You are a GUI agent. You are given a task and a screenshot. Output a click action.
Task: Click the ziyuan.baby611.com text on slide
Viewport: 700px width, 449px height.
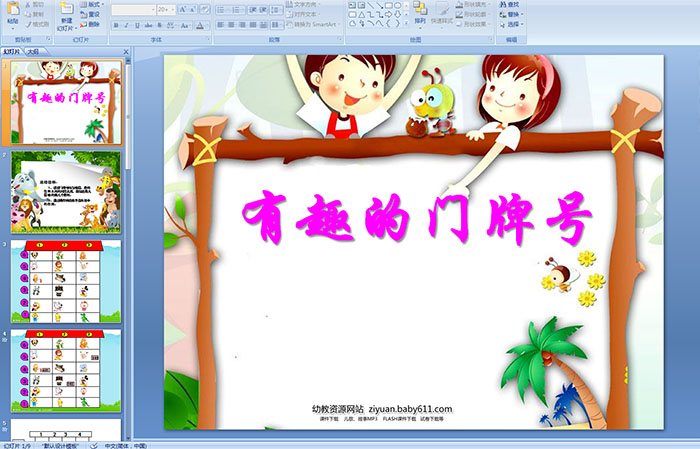410,409
